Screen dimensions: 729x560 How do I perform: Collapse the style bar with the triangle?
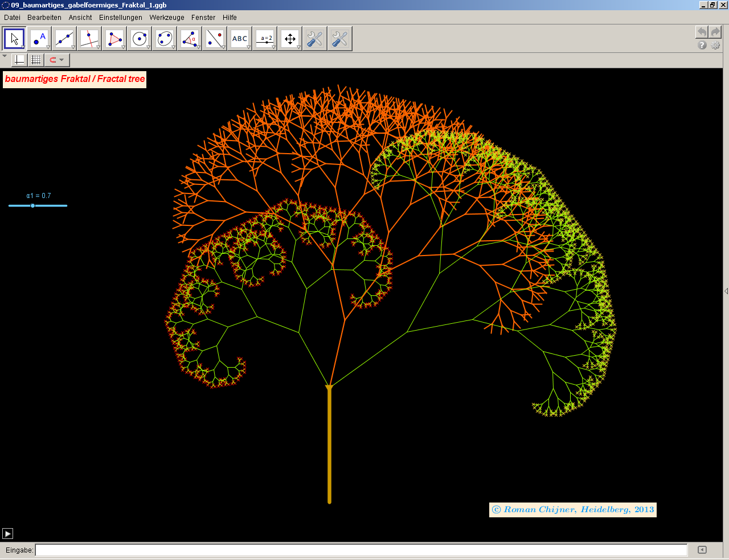[x=5, y=56]
